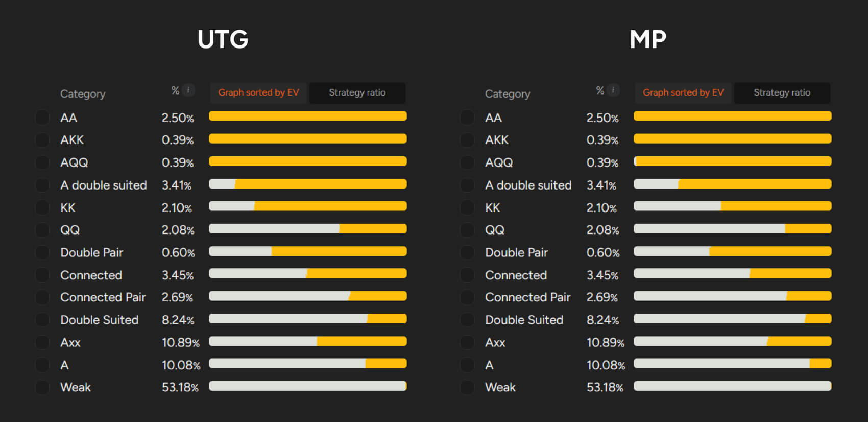Click the 53.18% Weak percentage under MP
The image size is (868, 422).
tap(605, 387)
